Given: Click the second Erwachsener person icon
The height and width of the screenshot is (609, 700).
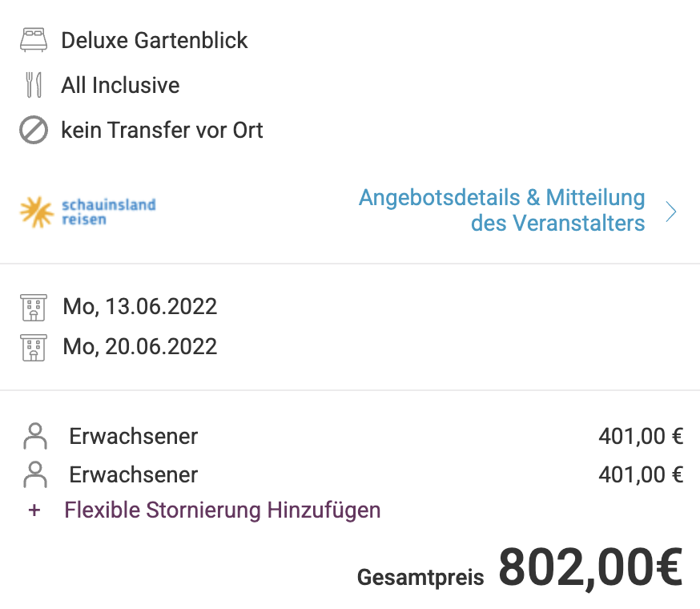Looking at the screenshot, I should click(35, 474).
